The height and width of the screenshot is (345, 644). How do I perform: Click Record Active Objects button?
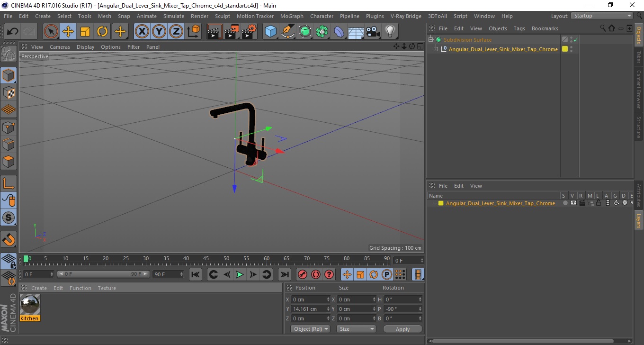click(x=302, y=274)
